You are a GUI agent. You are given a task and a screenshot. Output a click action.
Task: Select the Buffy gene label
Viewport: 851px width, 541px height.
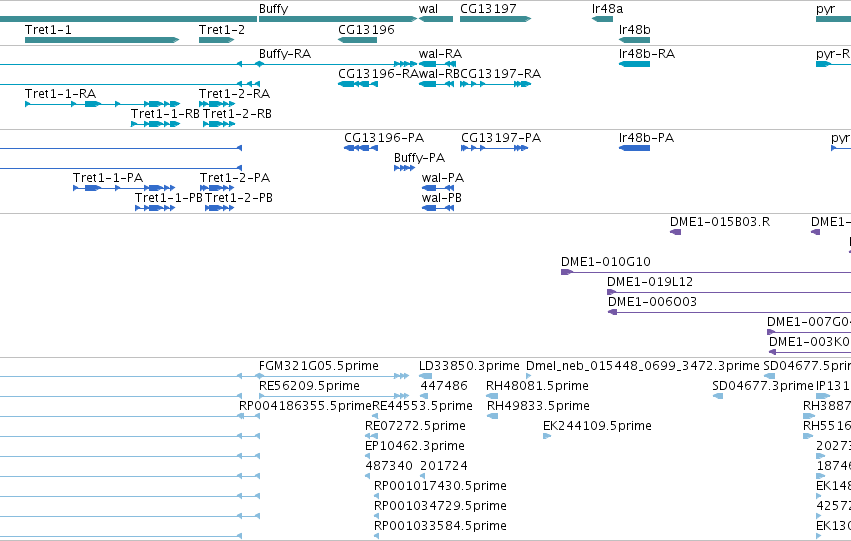tap(274, 9)
